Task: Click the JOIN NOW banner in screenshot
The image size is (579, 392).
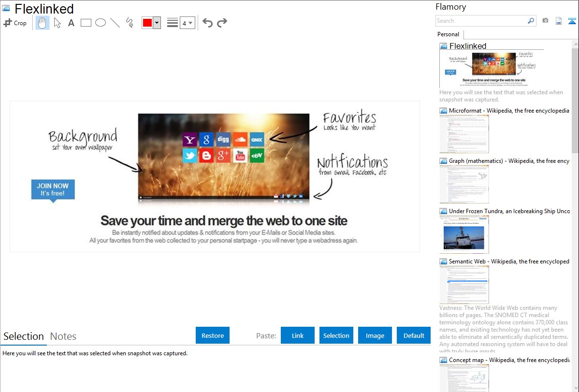Action: pos(53,190)
